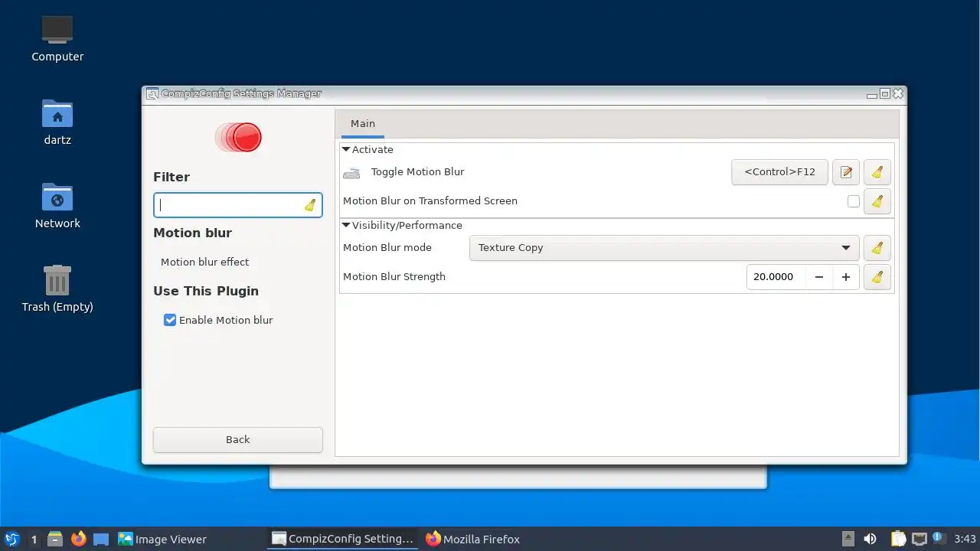Viewport: 980px width, 551px height.
Task: Select workspace 1 in the pager
Action: [x=34, y=539]
